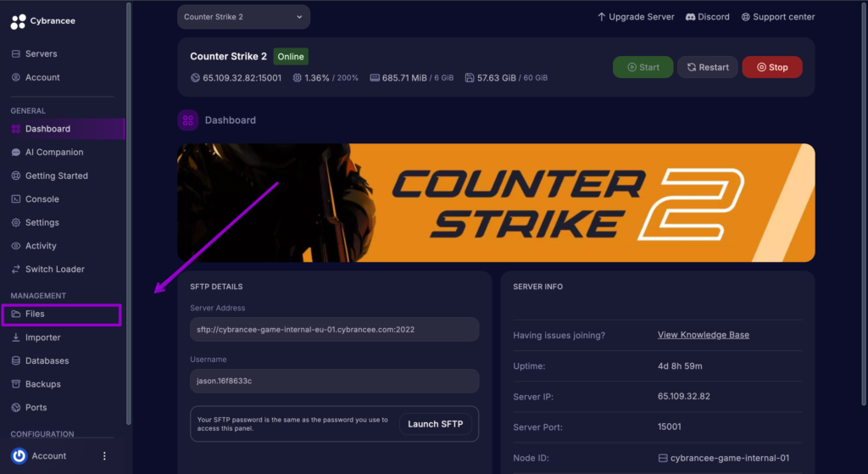Open Files in the Management section
This screenshot has width=868, height=474.
tap(61, 315)
